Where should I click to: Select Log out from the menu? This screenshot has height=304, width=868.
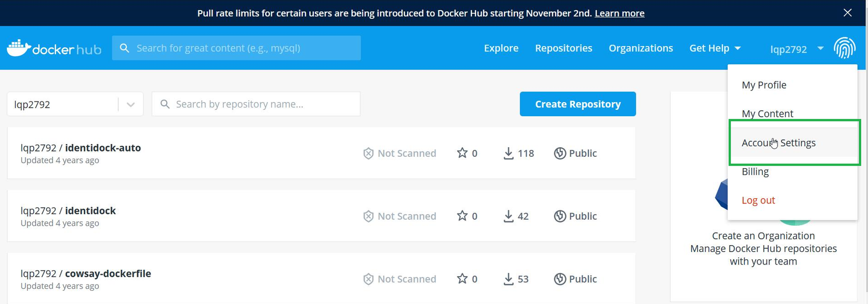(x=758, y=200)
